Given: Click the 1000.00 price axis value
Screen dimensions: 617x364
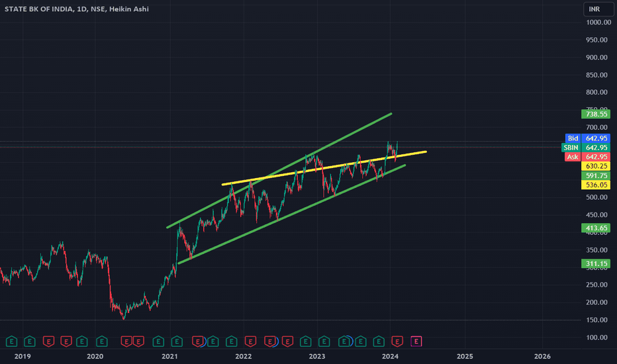Looking at the screenshot, I should pos(598,23).
